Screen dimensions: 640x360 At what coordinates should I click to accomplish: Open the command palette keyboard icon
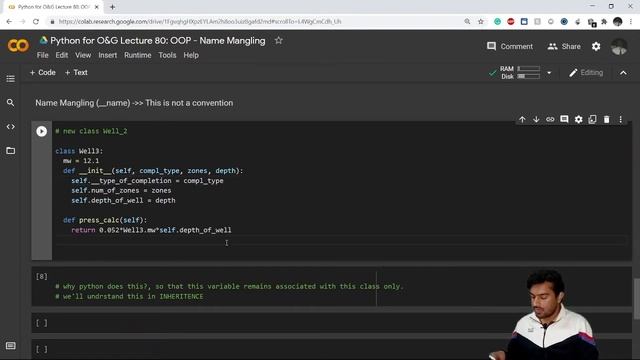pyautogui.click(x=11, y=346)
